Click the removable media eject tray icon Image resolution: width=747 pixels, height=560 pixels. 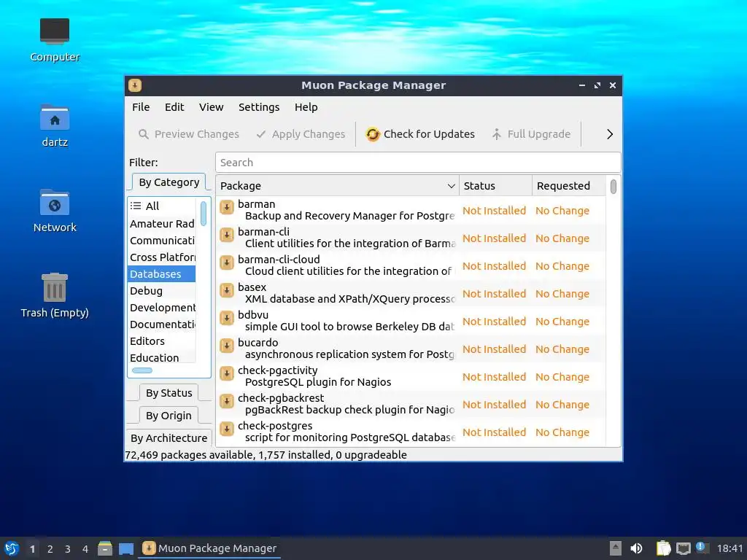[616, 548]
